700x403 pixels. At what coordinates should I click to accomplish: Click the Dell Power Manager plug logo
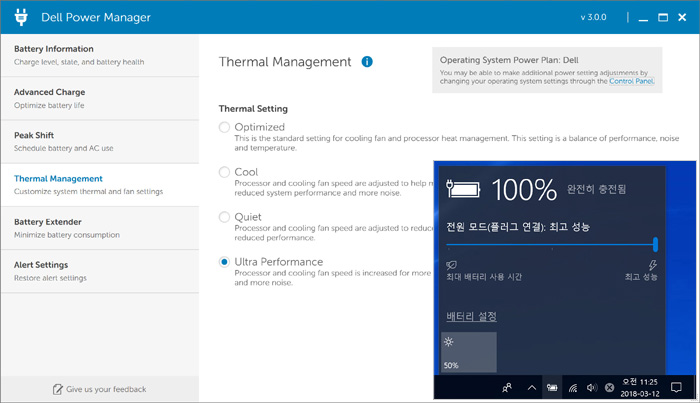click(x=21, y=17)
